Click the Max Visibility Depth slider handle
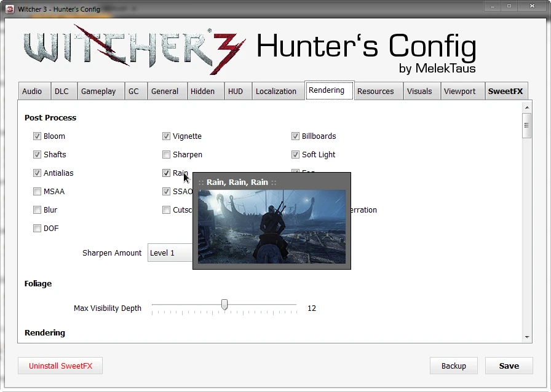The image size is (551, 392). pyautogui.click(x=224, y=305)
